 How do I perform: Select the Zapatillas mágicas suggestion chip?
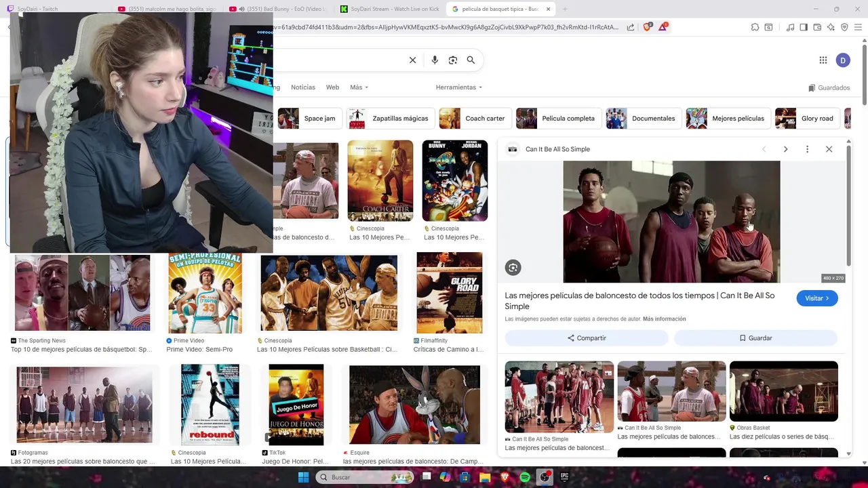pos(390,119)
